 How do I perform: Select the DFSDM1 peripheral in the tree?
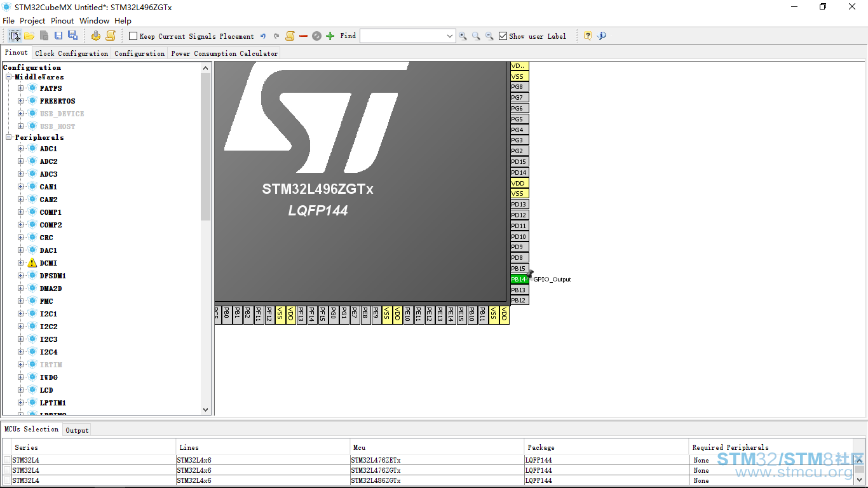pos(53,276)
